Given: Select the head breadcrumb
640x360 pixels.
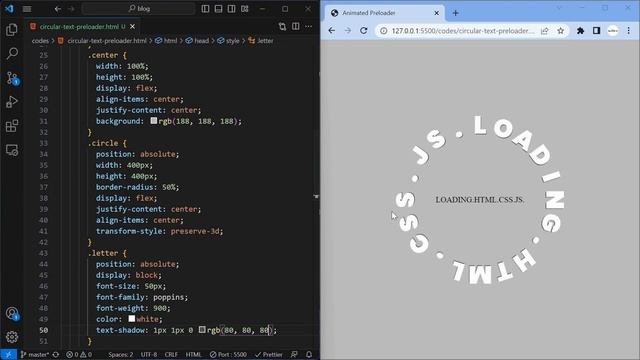Looking at the screenshot, I should pyautogui.click(x=197, y=41).
